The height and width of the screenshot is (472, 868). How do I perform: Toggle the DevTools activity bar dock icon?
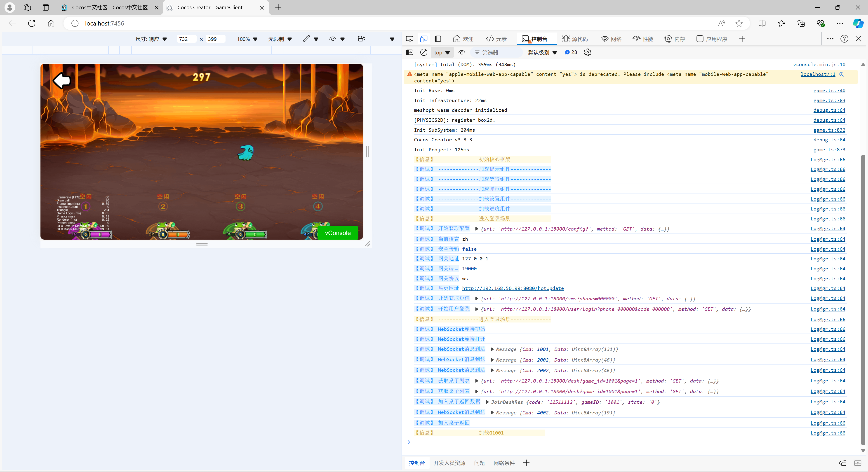click(x=438, y=39)
